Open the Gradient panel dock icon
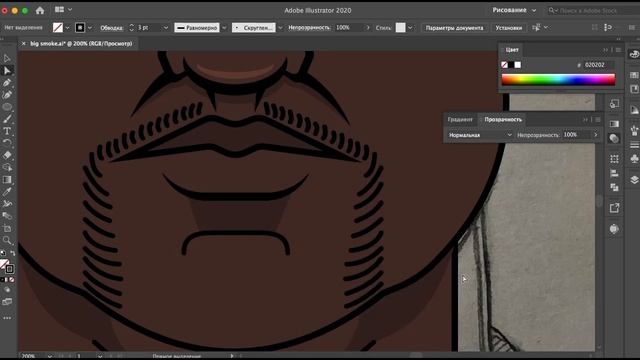Screen dimensions: 640x360 point(614,124)
